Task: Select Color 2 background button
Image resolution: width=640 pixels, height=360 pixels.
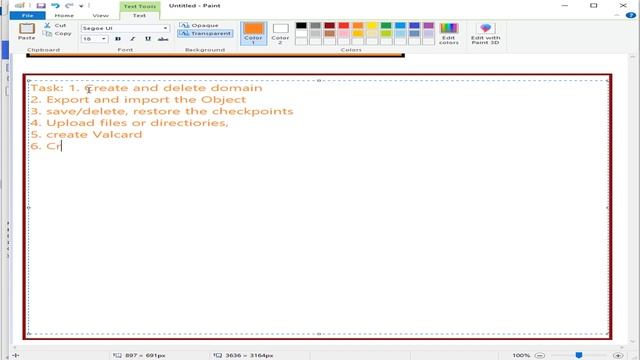Action: (280, 33)
